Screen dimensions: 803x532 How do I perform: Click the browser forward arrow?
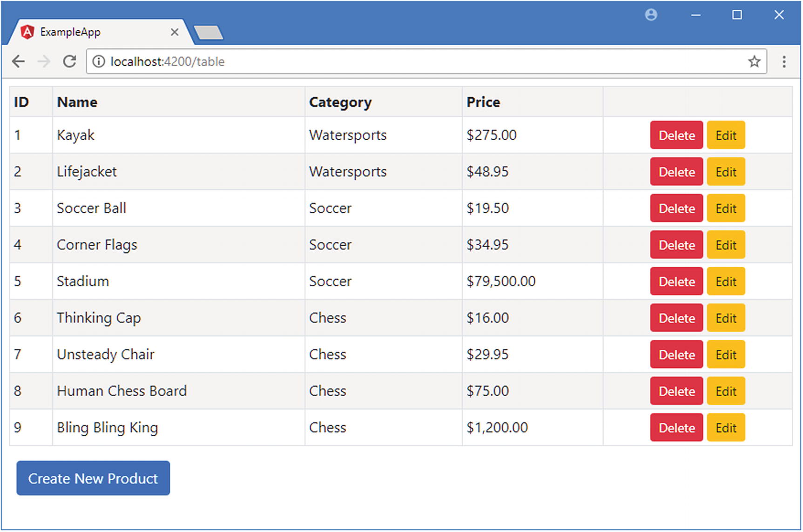pyautogui.click(x=44, y=61)
